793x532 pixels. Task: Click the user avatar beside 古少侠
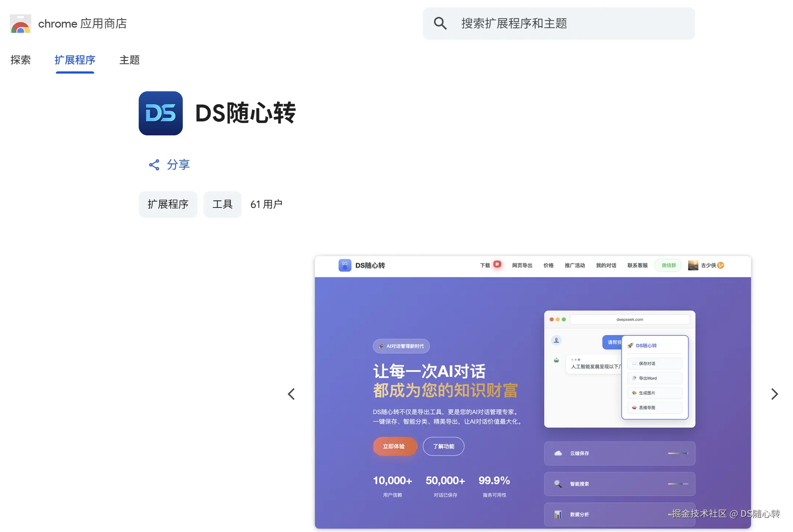[x=693, y=265]
